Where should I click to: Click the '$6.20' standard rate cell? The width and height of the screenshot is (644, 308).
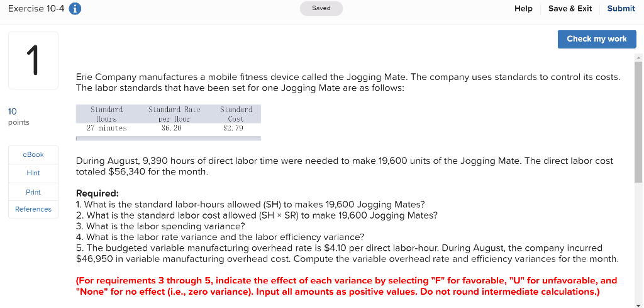click(172, 128)
